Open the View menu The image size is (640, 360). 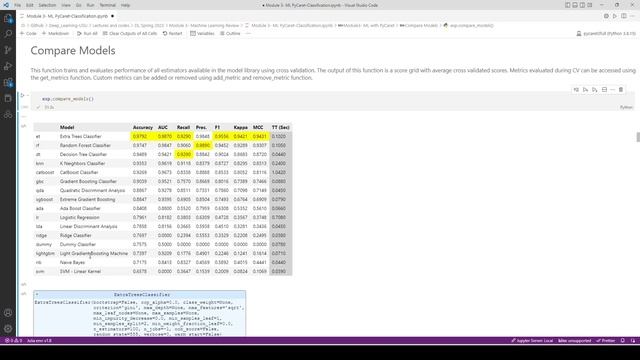pyautogui.click(x=66, y=5)
